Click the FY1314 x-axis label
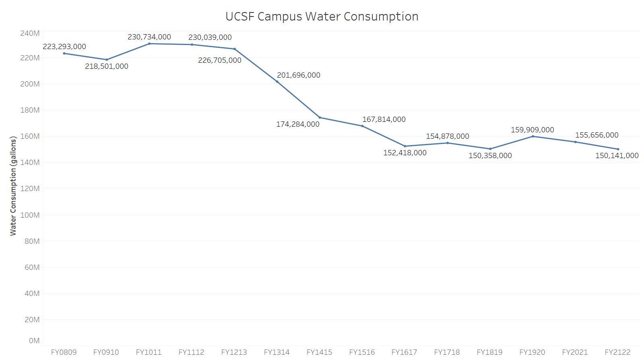 click(277, 352)
